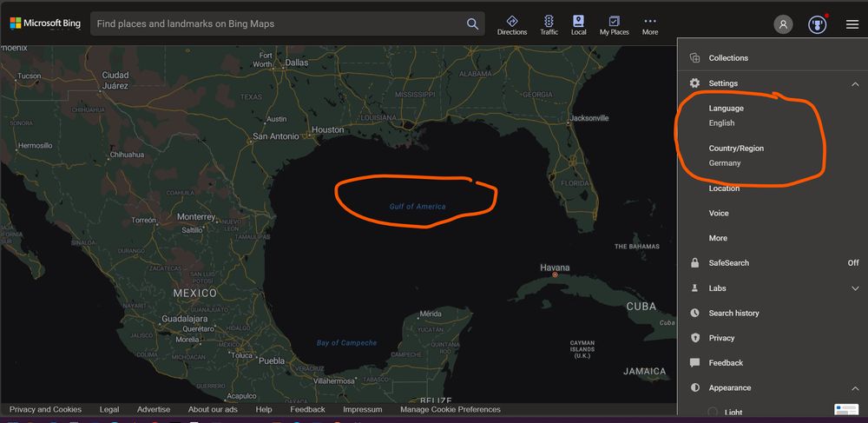Click the Torreón city label
Image resolution: width=868 pixels, height=423 pixels.
pyautogui.click(x=144, y=221)
